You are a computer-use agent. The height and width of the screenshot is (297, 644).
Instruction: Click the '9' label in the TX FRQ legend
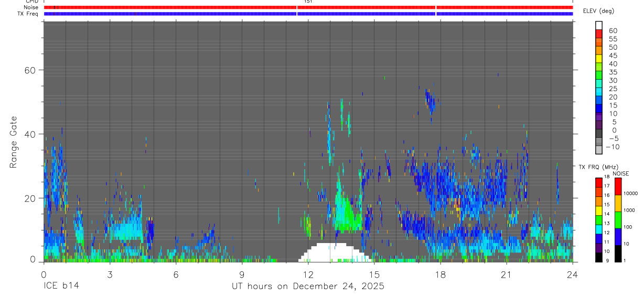click(x=608, y=261)
